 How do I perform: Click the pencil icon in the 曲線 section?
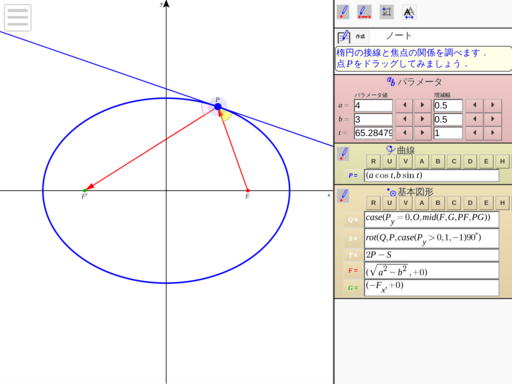coord(343,154)
